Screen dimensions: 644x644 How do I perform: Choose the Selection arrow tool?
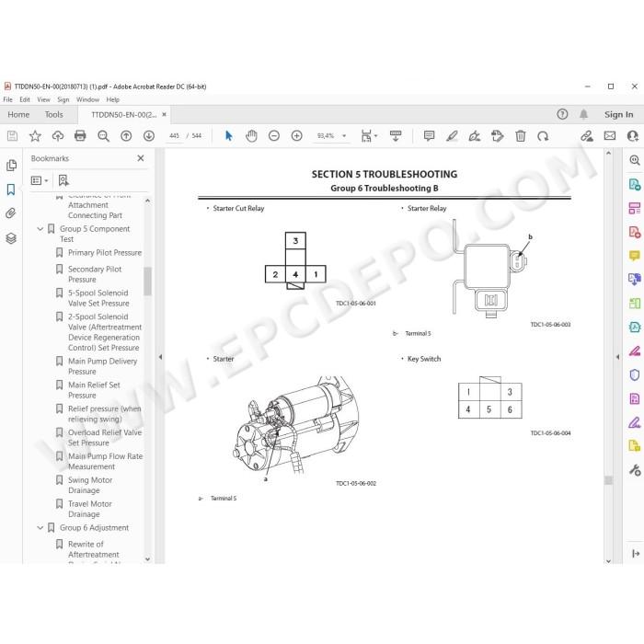click(229, 136)
